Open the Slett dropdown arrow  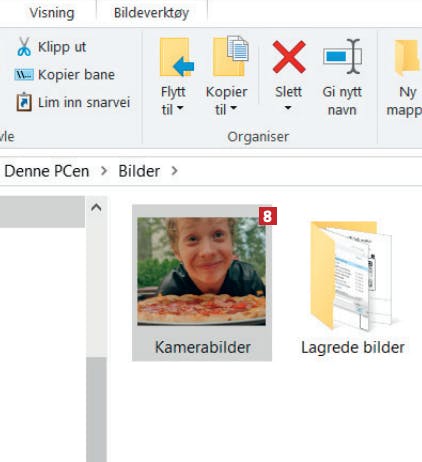(288, 108)
